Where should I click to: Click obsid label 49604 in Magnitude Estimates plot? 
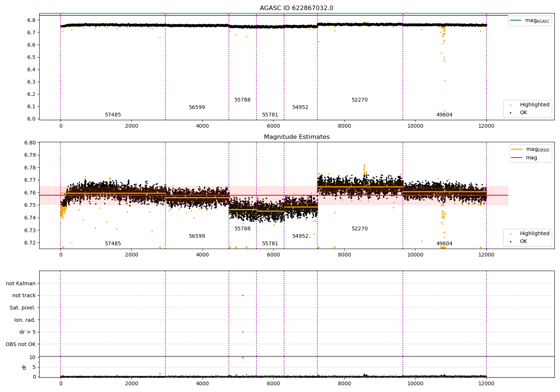tap(444, 244)
